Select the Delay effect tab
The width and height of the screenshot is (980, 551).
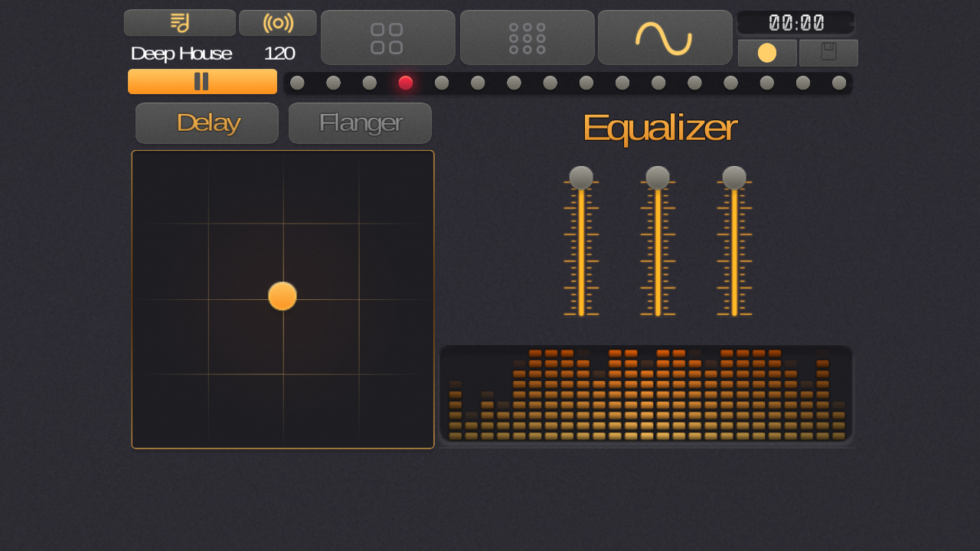tap(207, 123)
